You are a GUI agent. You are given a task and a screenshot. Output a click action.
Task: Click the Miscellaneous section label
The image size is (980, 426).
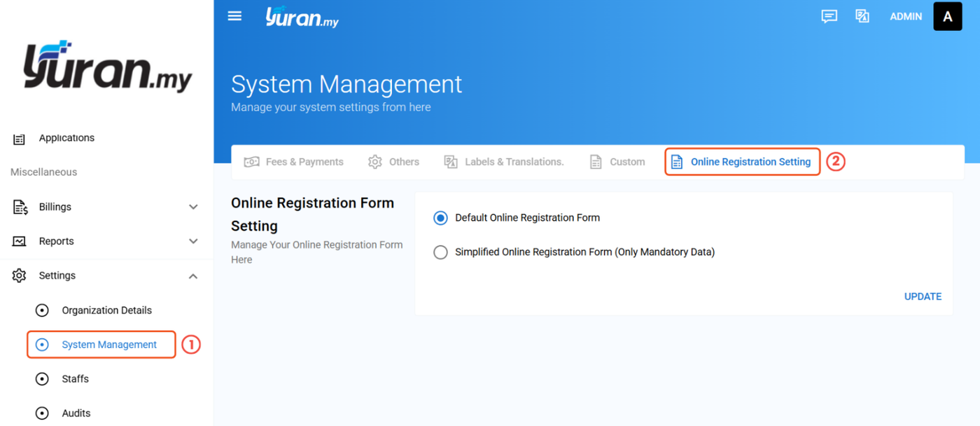pyautogui.click(x=44, y=172)
